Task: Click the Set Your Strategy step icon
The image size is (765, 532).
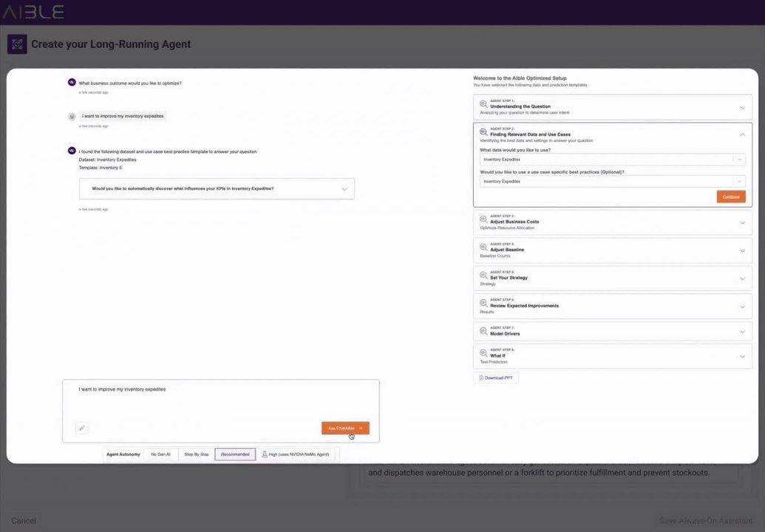Action: point(483,276)
